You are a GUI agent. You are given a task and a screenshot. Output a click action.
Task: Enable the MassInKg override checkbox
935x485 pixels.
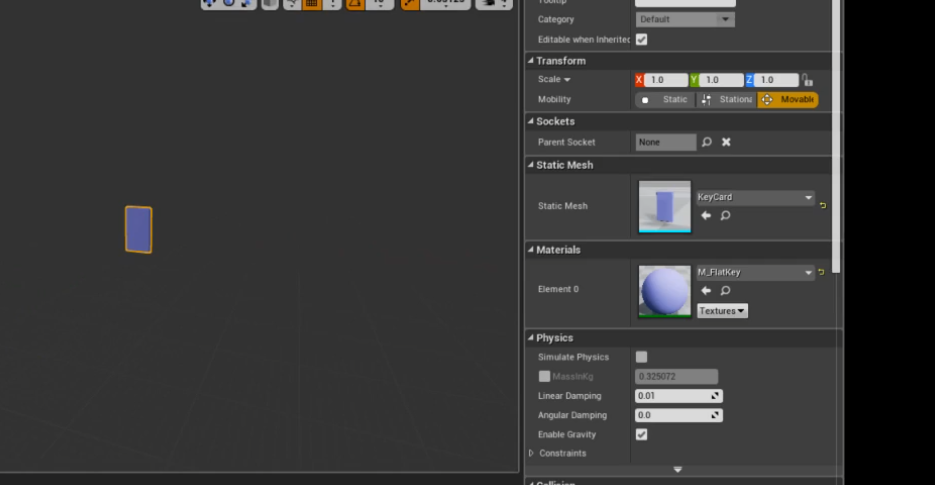point(544,376)
